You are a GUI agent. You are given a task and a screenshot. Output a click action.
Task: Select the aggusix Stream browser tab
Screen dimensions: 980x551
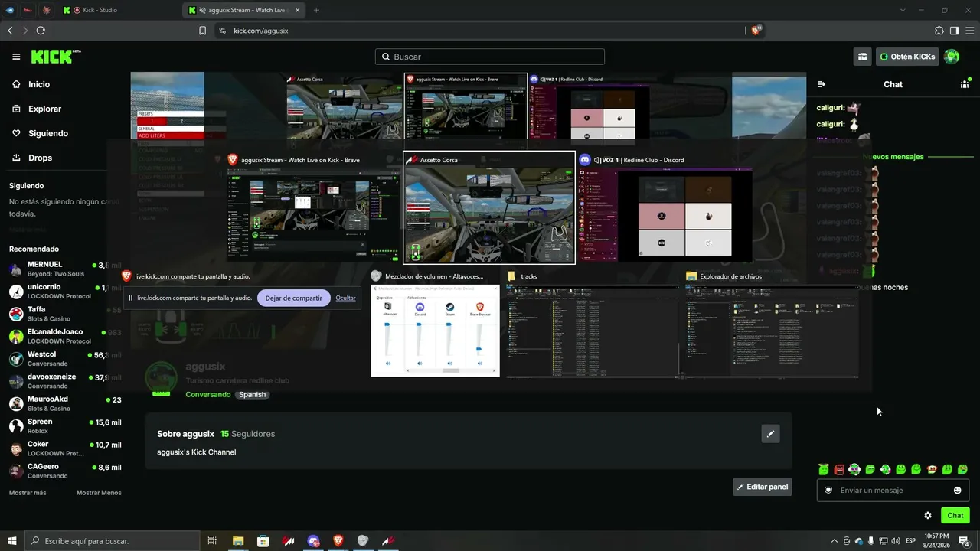click(x=243, y=10)
